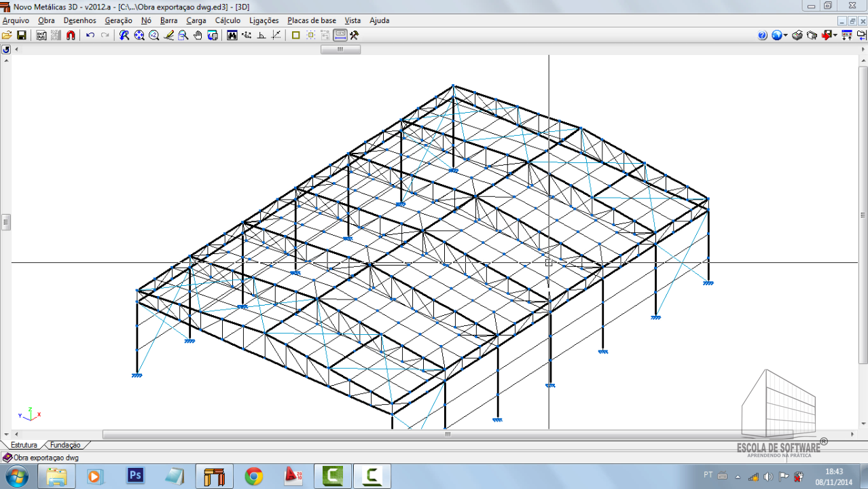Expand the export red arrow dropdown
The height and width of the screenshot is (489, 868).
coord(835,35)
